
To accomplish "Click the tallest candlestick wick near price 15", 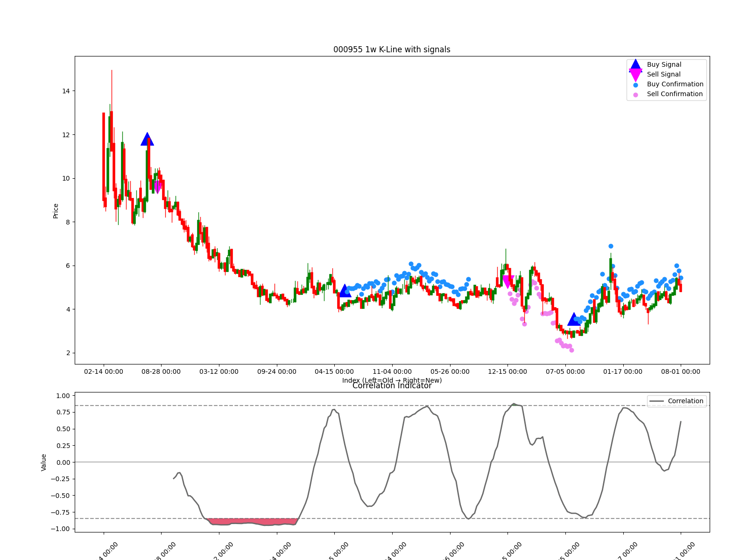I will pyautogui.click(x=112, y=91).
